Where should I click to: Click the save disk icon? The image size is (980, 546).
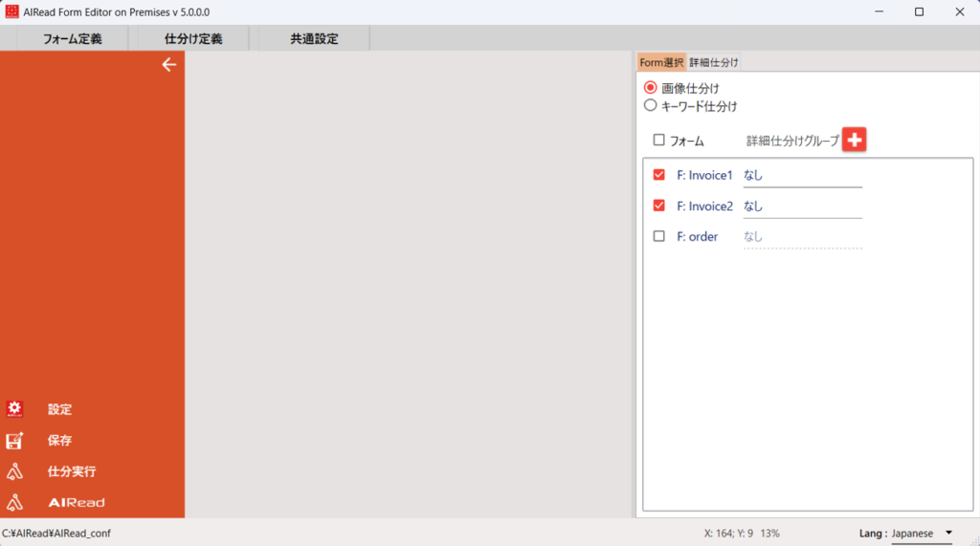(x=14, y=441)
